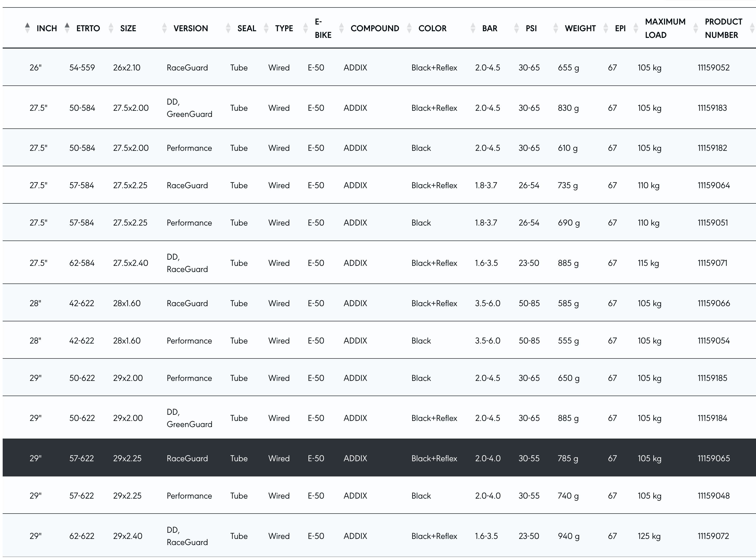Click sort arrows immediately left of INCH header
The image size is (756, 560).
27,28
